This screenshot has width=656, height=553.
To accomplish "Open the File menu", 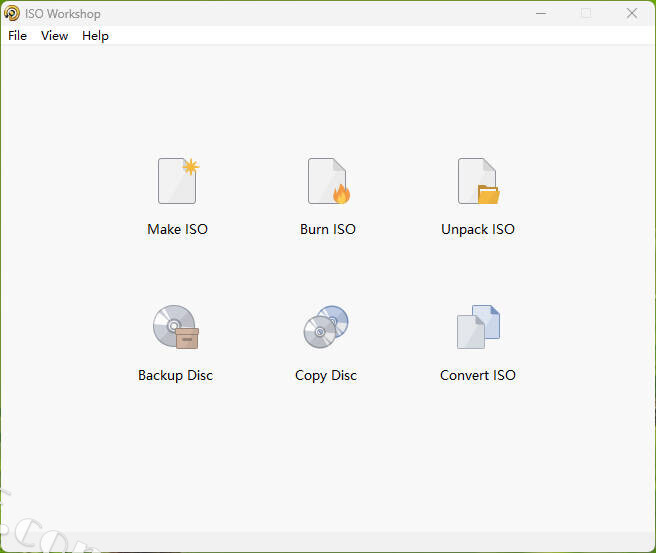I will [18, 36].
